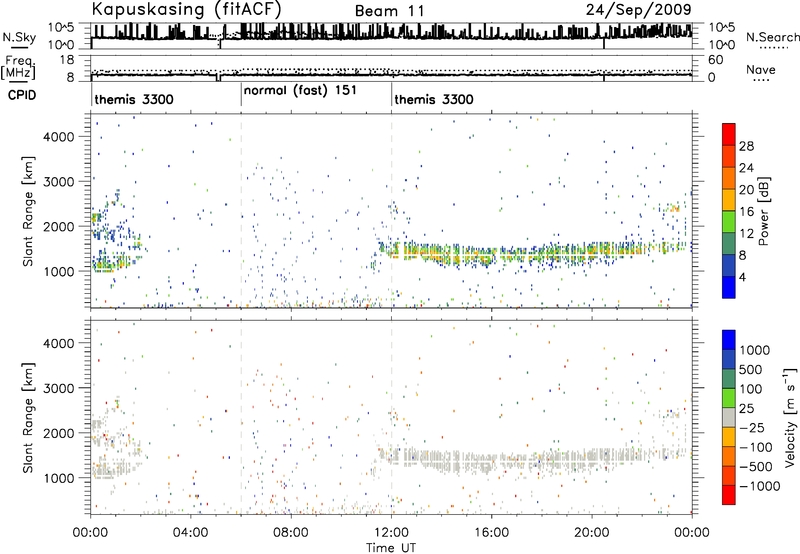This screenshot has width=800, height=554.
Task: Click the '-1000' tick on velocity colorbar
Action: tap(759, 486)
